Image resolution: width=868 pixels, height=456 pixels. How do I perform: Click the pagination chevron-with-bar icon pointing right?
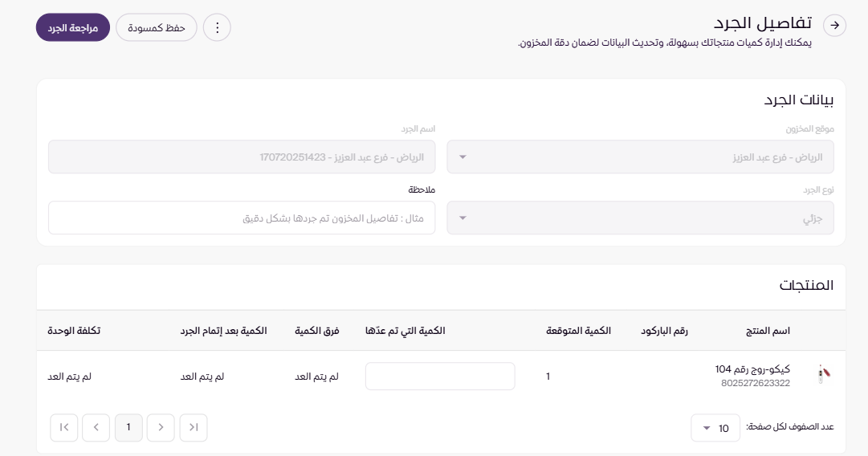pos(194,428)
